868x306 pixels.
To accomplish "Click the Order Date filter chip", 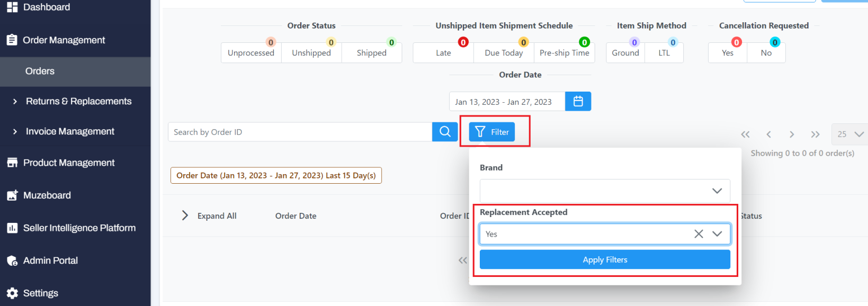I will pos(276,175).
